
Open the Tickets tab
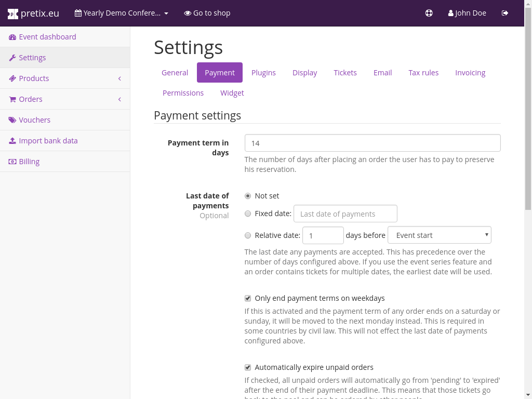coord(345,73)
